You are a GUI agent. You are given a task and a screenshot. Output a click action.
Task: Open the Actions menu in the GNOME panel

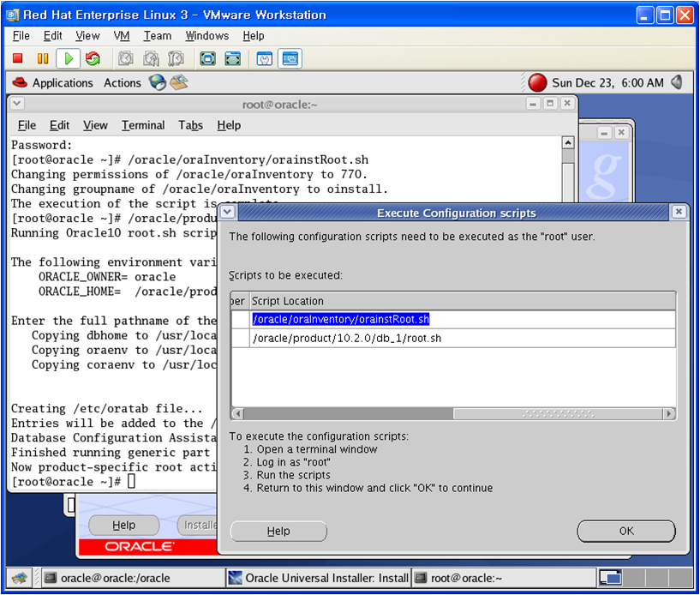[x=123, y=82]
